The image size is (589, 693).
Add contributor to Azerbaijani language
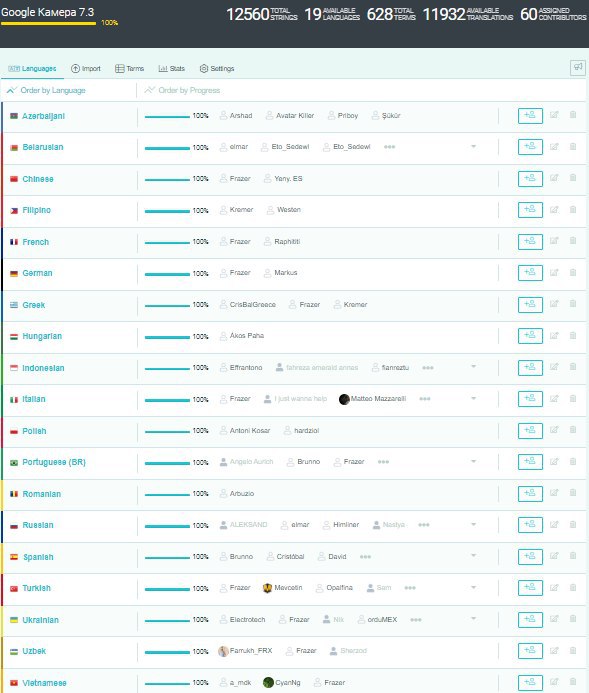coord(530,116)
